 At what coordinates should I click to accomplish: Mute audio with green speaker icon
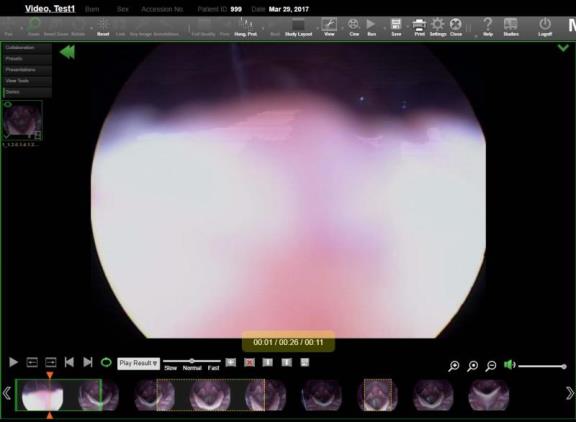pyautogui.click(x=510, y=365)
